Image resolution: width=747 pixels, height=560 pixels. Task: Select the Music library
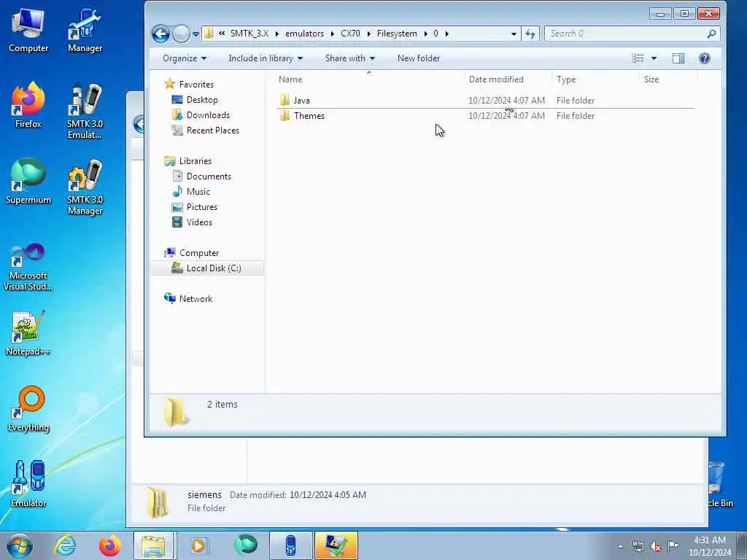click(x=190, y=192)
